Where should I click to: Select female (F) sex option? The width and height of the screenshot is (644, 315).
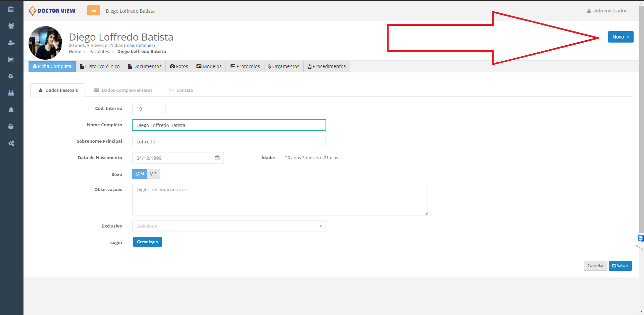tap(153, 174)
